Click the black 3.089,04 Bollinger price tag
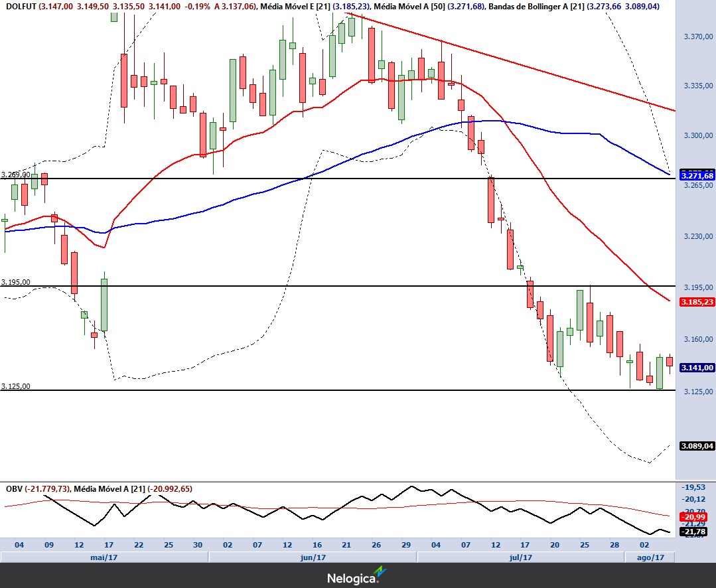This screenshot has height=588, width=716. point(697,447)
